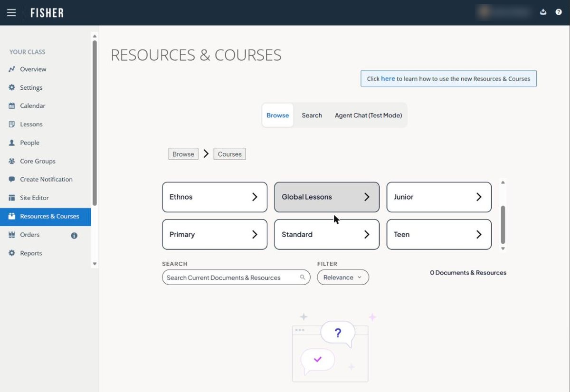This screenshot has width=570, height=392.
Task: Click the Lessons document icon
Action: click(x=12, y=124)
